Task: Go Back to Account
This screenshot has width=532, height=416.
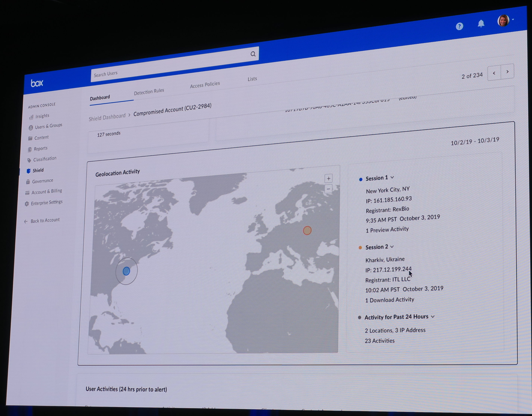Action: coord(45,220)
